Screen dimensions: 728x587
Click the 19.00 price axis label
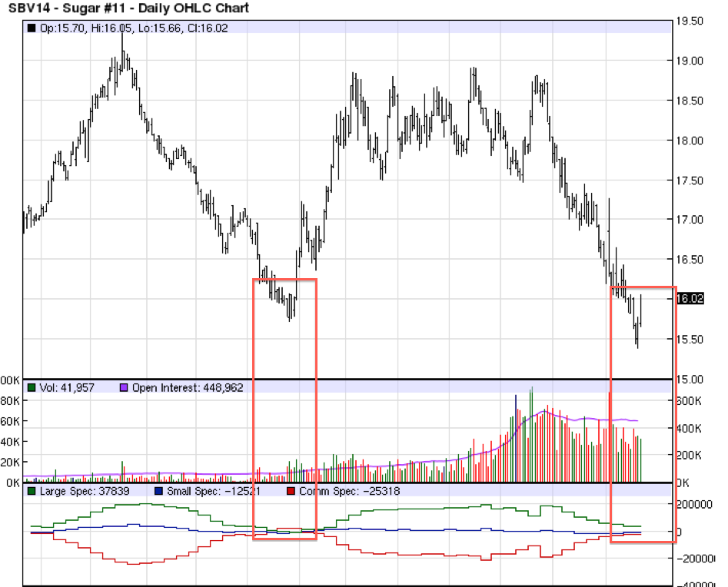click(690, 61)
